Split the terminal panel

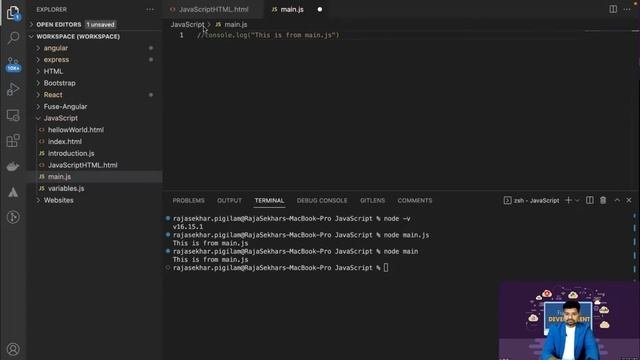(x=590, y=200)
